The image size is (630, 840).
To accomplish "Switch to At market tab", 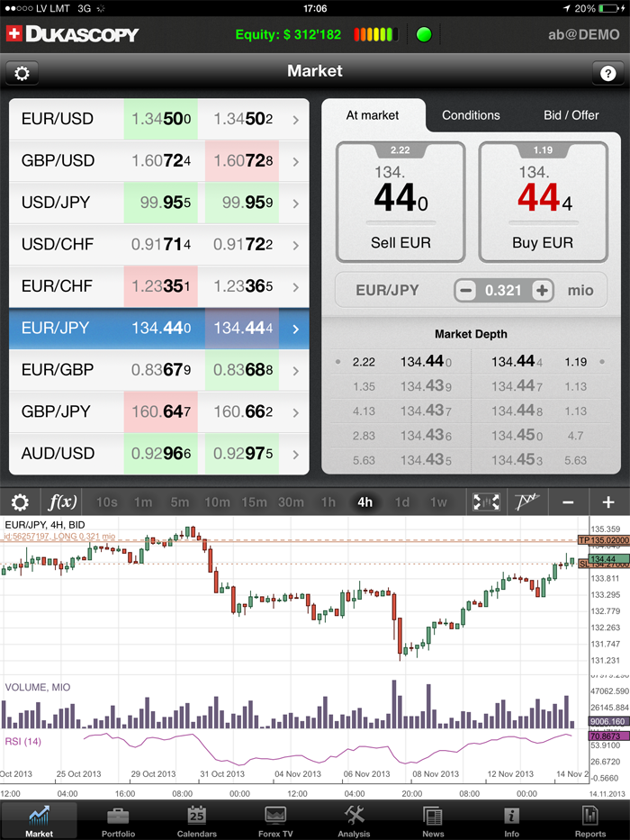I will click(373, 115).
